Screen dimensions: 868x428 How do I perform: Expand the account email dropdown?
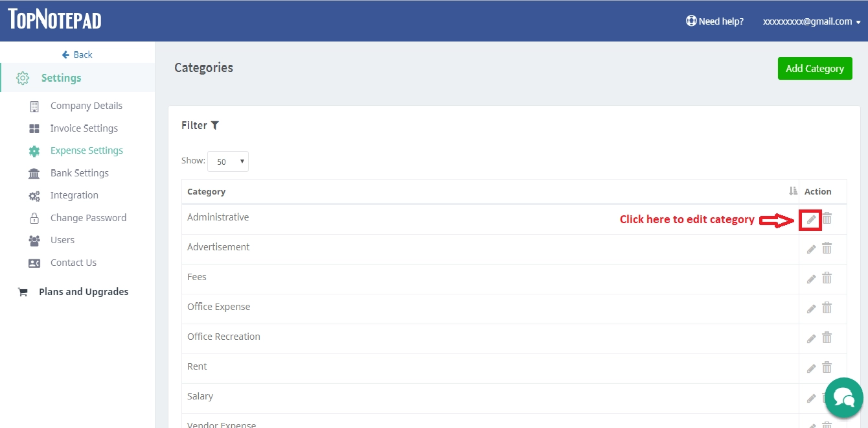tap(811, 21)
